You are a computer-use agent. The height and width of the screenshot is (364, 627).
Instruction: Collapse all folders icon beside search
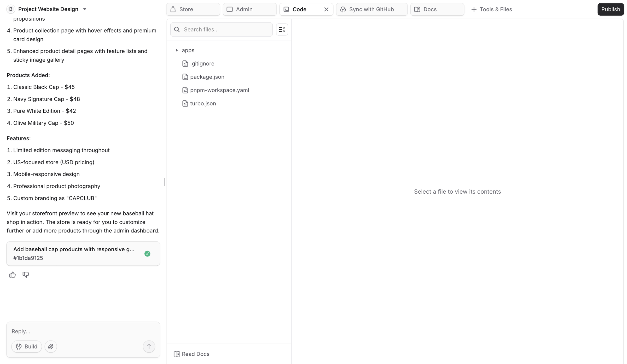(x=282, y=29)
